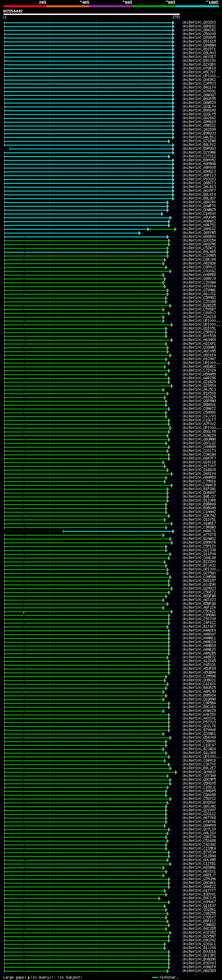Select hit label UniRef100_Q9M619

click(x=199, y=122)
